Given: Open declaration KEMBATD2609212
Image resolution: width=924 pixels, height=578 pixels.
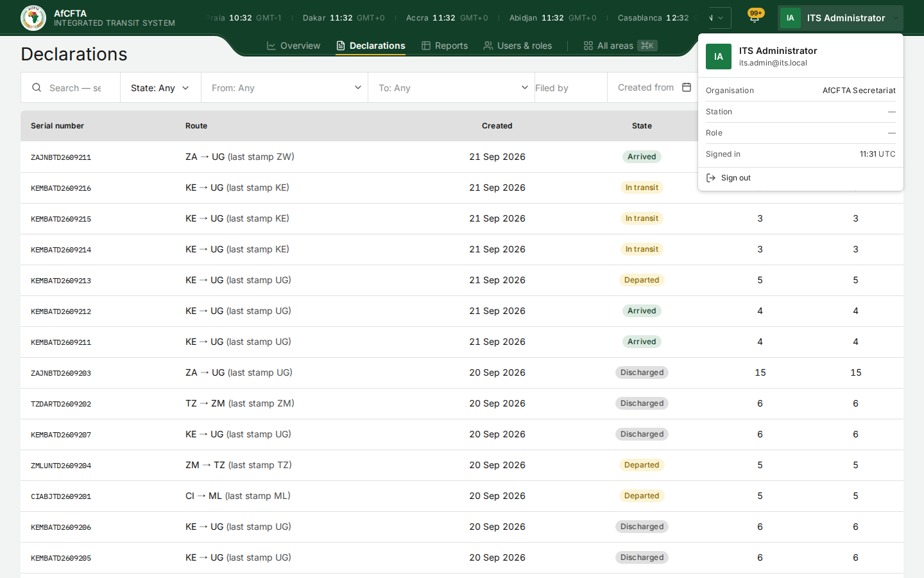Looking at the screenshot, I should [61, 311].
